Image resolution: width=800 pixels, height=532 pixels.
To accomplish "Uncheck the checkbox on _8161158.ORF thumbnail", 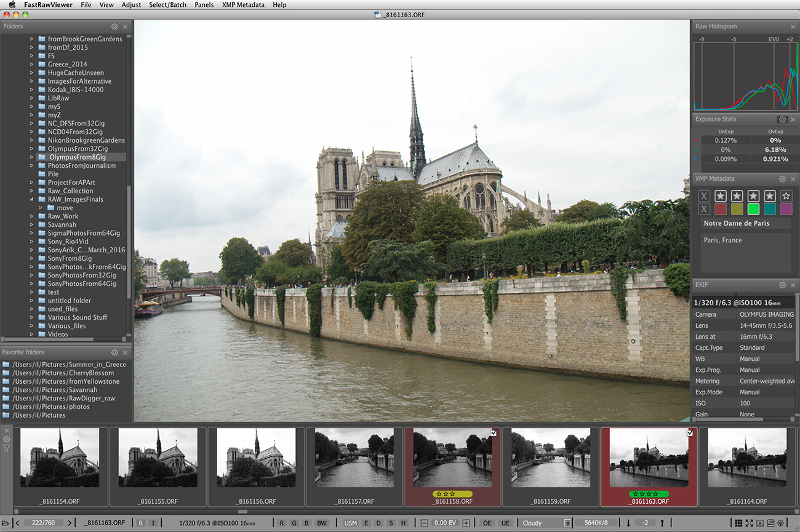I will click(x=494, y=433).
